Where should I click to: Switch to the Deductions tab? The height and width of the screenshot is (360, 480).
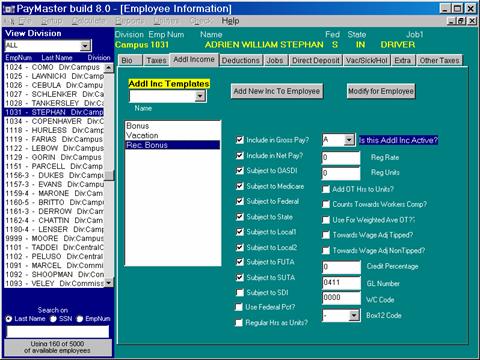pyautogui.click(x=240, y=60)
